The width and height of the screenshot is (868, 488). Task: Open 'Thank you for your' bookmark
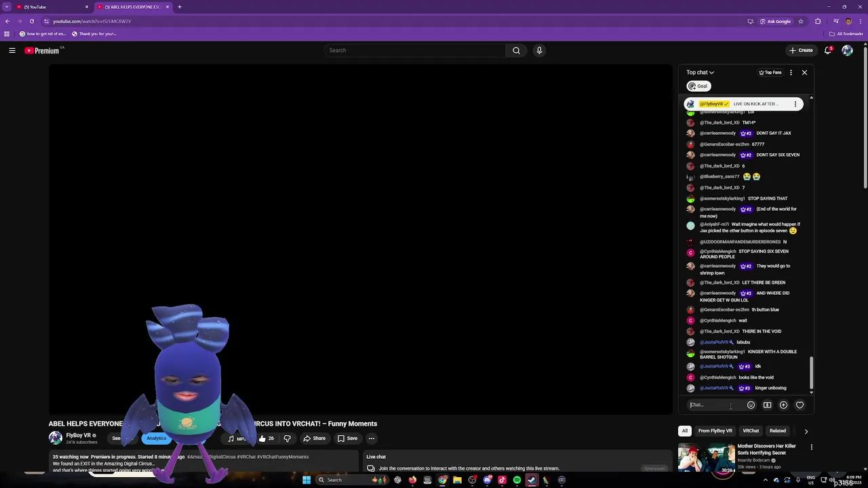tap(94, 34)
